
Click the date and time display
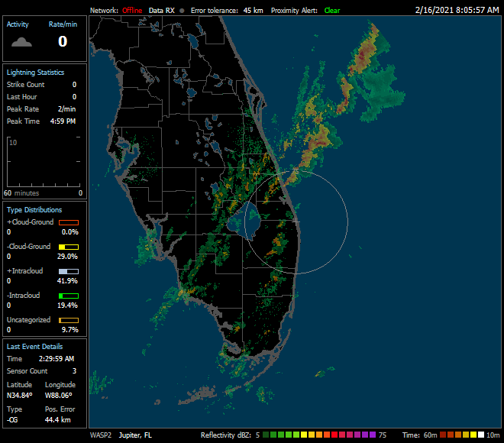pos(457,11)
